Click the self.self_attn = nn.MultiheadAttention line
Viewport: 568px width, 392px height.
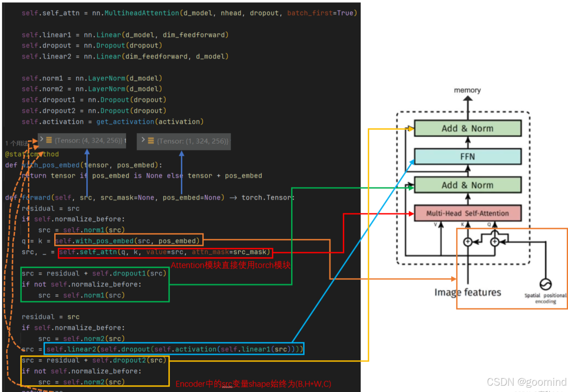189,13
